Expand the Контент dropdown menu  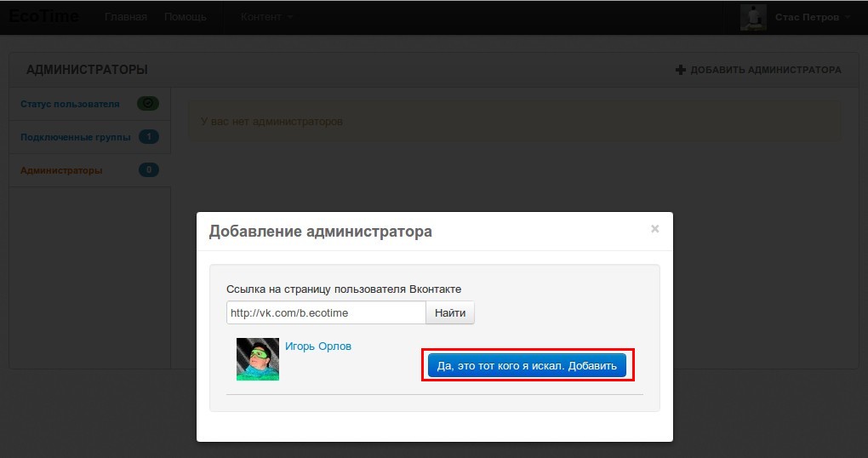click(x=266, y=17)
